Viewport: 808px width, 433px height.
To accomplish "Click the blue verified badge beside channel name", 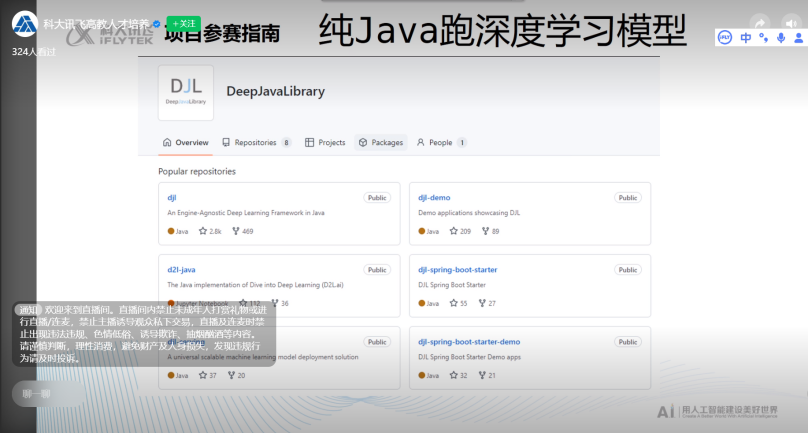I will click(157, 24).
